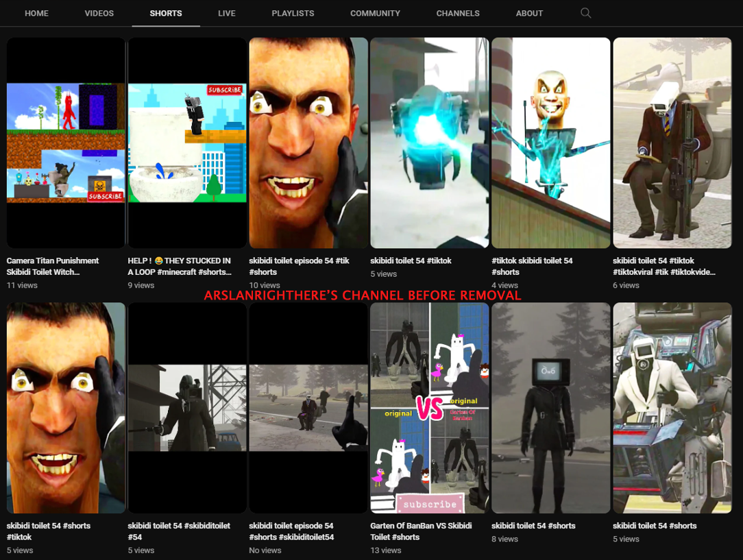This screenshot has width=743, height=560.
Task: Click the '6 views' text
Action: [x=626, y=285]
